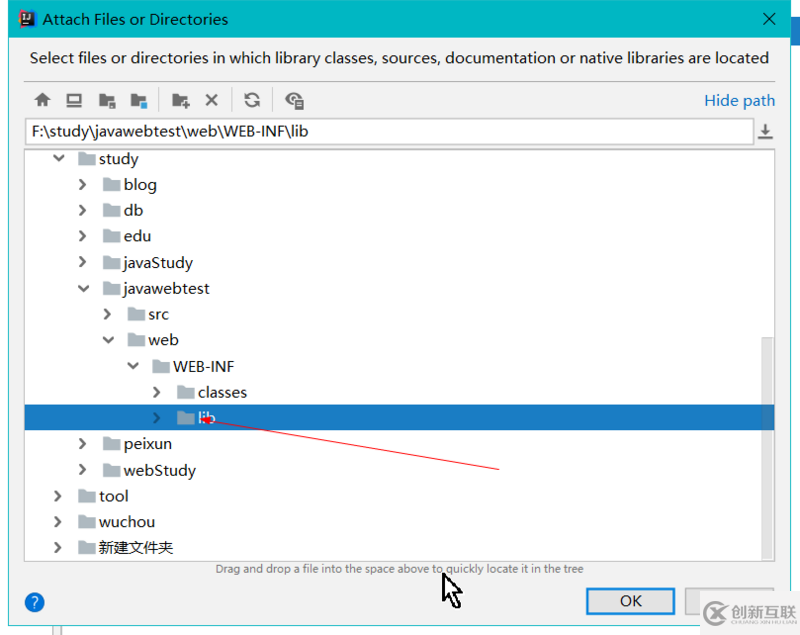Select the javawebtest folder
The height and width of the screenshot is (635, 800).
(156, 289)
